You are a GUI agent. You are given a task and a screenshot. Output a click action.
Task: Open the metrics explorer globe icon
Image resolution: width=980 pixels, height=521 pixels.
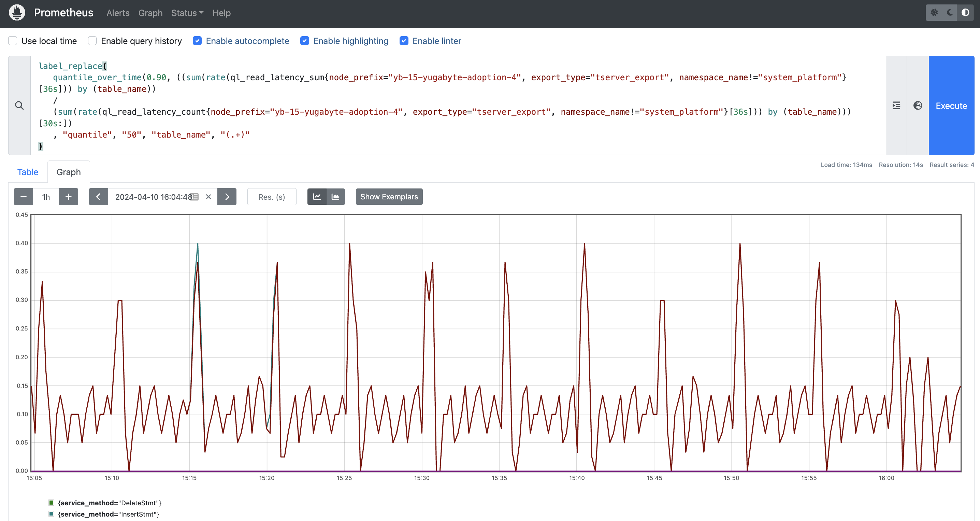pos(918,105)
